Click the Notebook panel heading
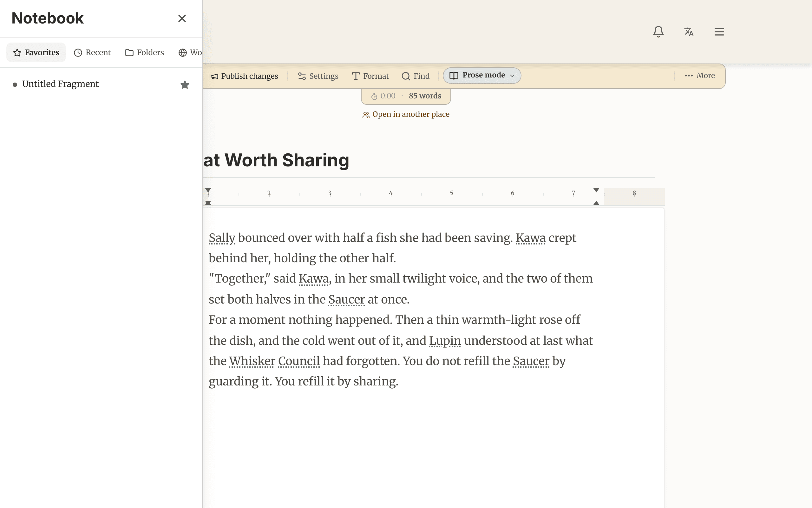 [x=47, y=18]
